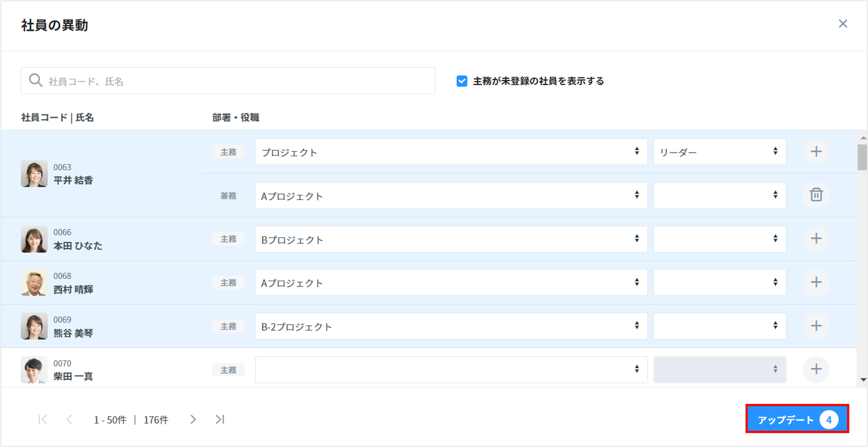Click the employee code and name search field
Screen dimensions: 868x447
228,81
